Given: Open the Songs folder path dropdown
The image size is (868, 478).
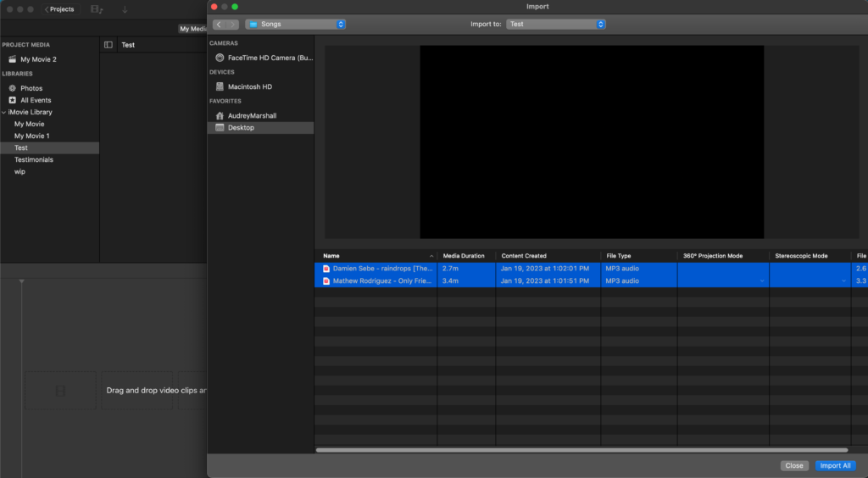Looking at the screenshot, I should pyautogui.click(x=296, y=25).
